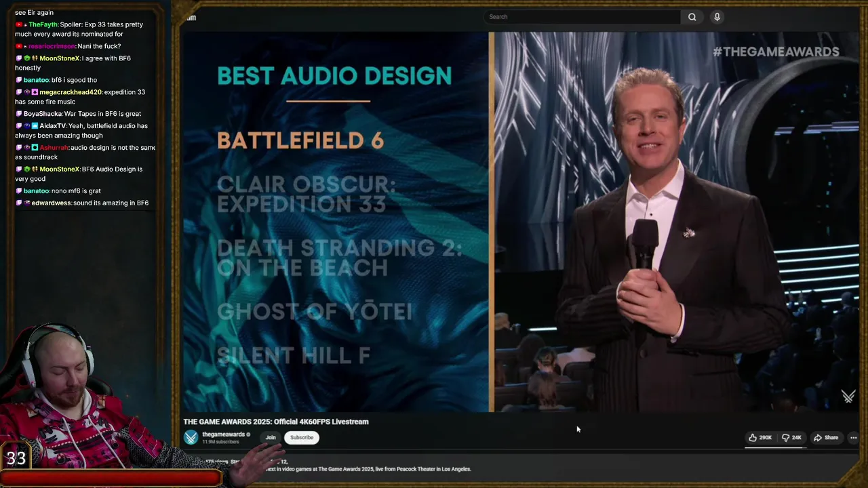This screenshot has width=868, height=488.
Task: Open more actions three-dot menu
Action: (x=853, y=437)
